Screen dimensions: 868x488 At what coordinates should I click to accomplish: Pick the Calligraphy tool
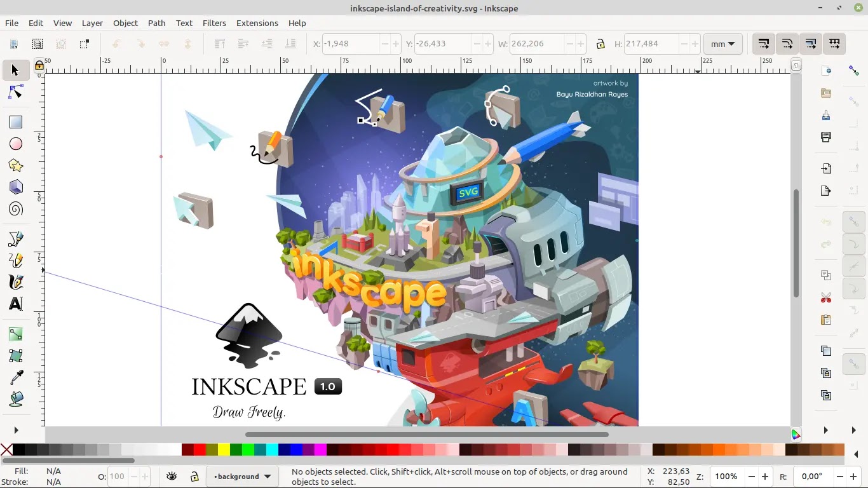point(15,282)
